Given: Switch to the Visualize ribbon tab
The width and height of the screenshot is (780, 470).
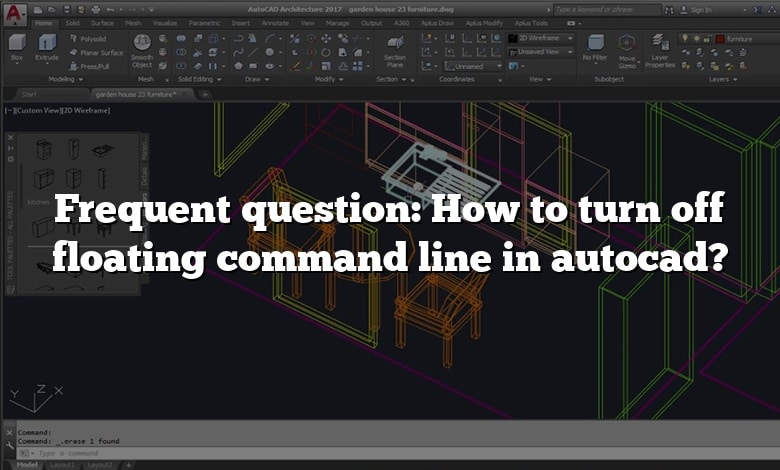Looking at the screenshot, I should (x=165, y=23).
